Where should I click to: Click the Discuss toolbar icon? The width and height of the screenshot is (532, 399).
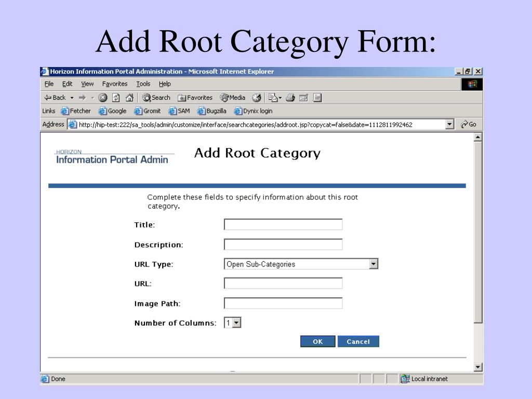[317, 98]
